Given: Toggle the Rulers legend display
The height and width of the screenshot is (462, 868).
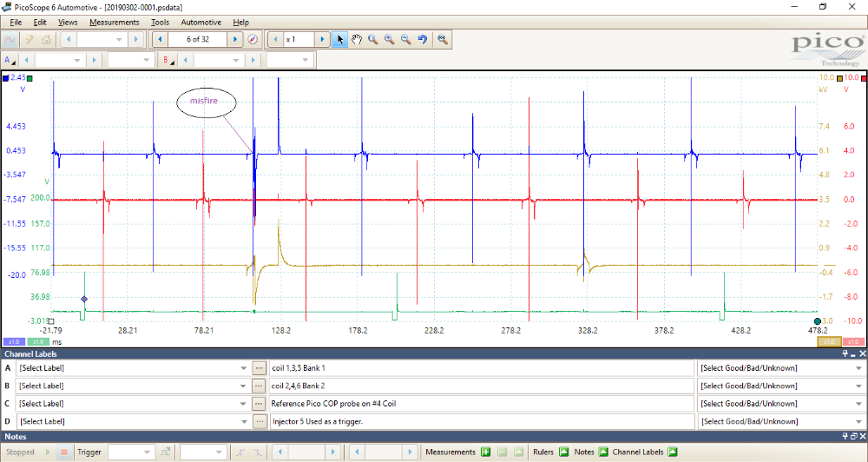Looking at the screenshot, I should point(563,452).
